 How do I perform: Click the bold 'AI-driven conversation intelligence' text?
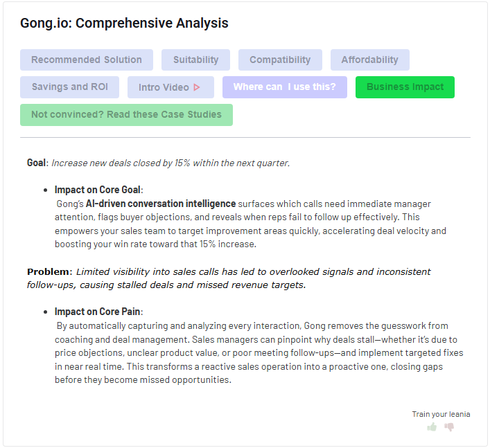[161, 204]
